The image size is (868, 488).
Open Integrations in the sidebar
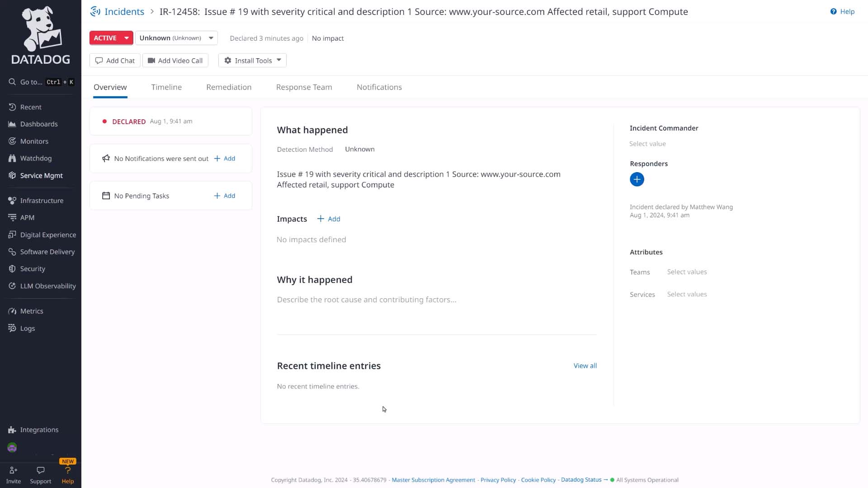tap(39, 430)
